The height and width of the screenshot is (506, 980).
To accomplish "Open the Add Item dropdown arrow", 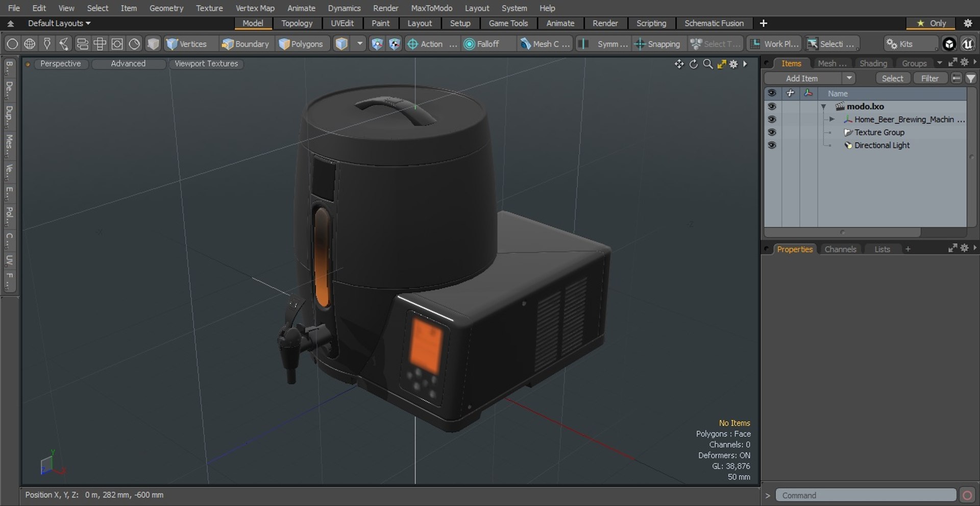I will tap(849, 78).
